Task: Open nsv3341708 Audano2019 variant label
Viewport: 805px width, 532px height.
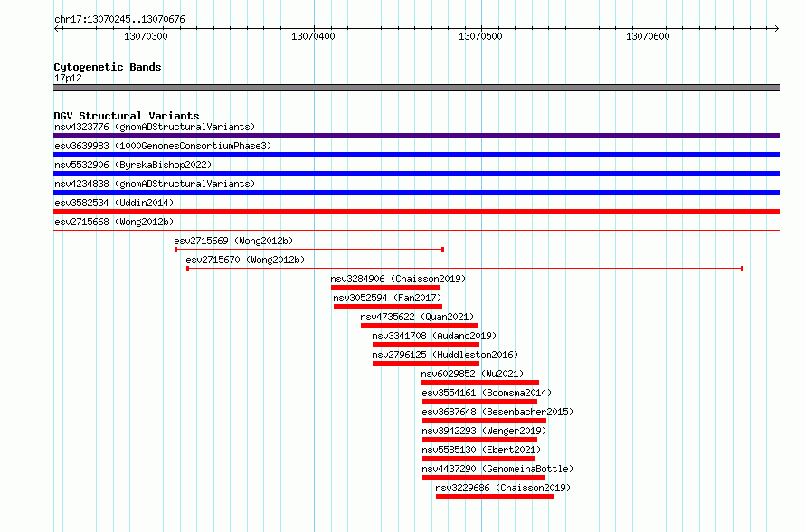Action: tap(434, 336)
